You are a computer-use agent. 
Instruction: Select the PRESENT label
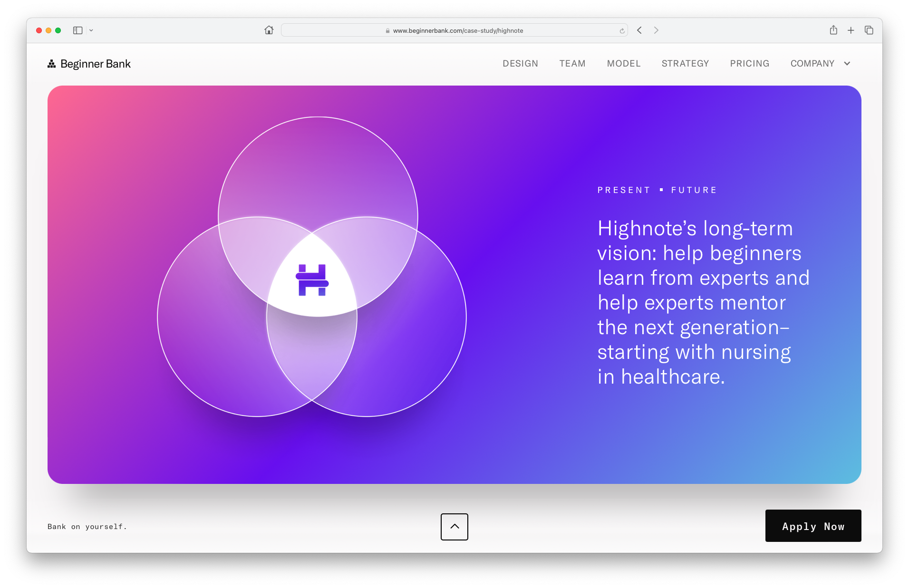[624, 190]
